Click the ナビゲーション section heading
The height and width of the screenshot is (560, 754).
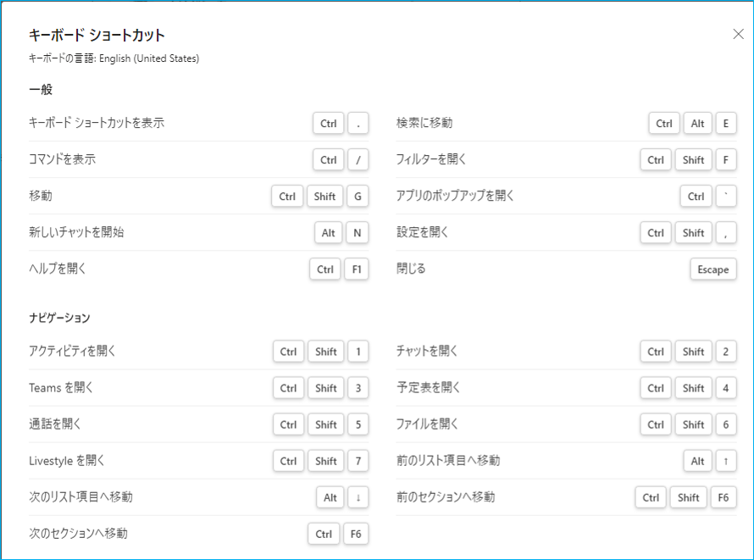(59, 318)
